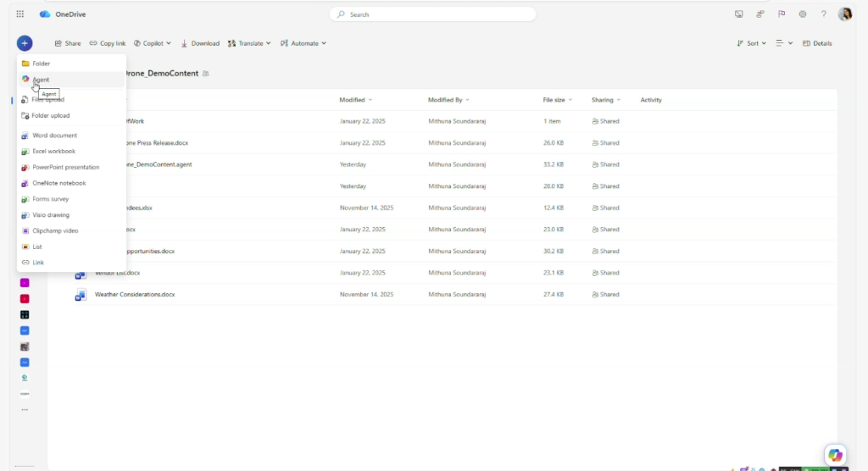The image size is (868, 471).
Task: Open the user profile picture
Action: [x=844, y=14]
